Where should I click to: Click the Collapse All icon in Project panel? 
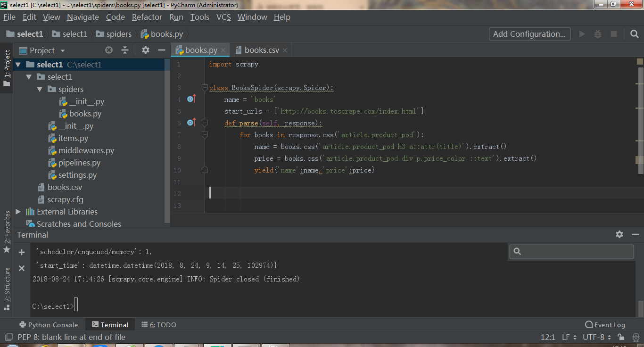[x=125, y=50]
